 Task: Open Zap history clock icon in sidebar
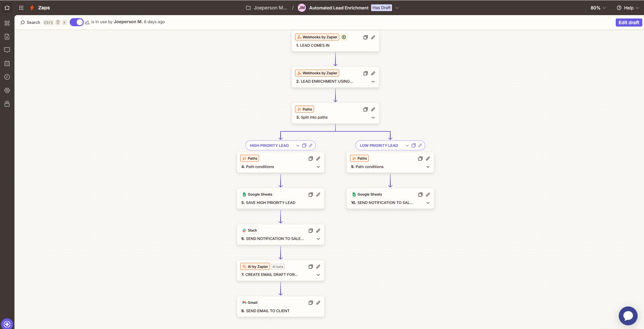[7, 77]
